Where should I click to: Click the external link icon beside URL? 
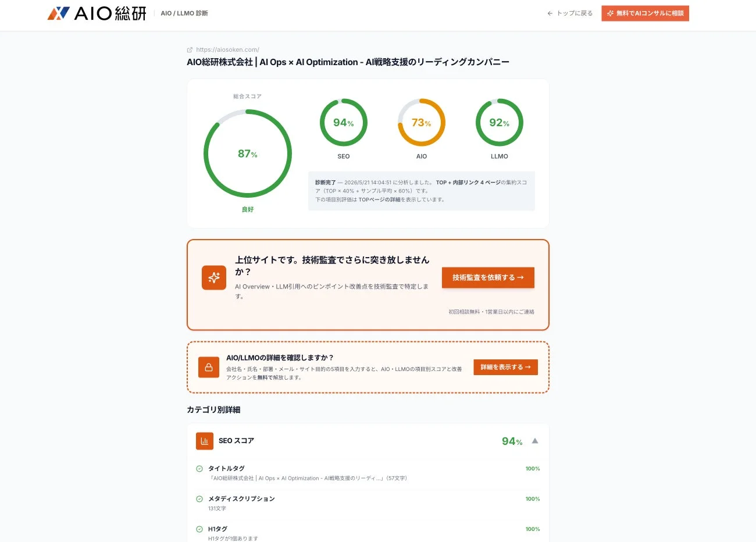tap(190, 49)
